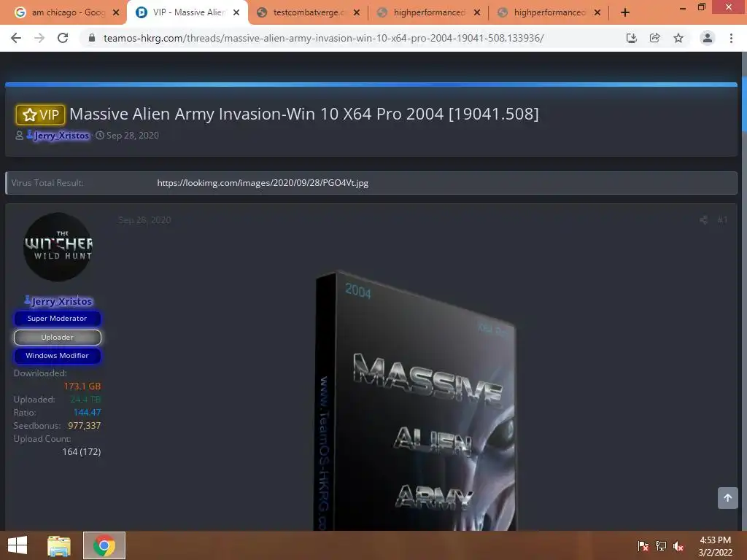Open the Chrome profile avatar
Viewport: 747px width, 560px height.
[x=708, y=38]
